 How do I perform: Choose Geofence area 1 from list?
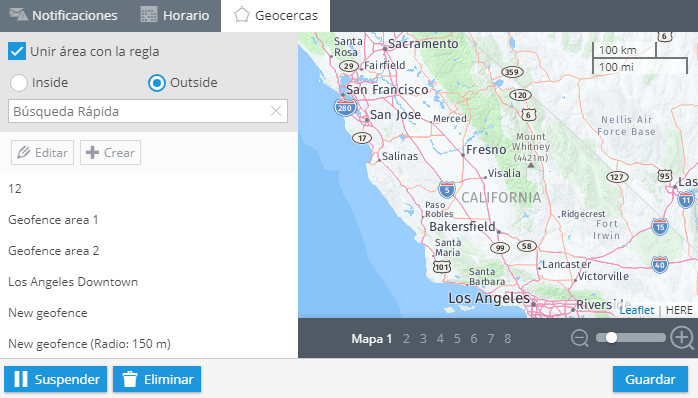[53, 220]
